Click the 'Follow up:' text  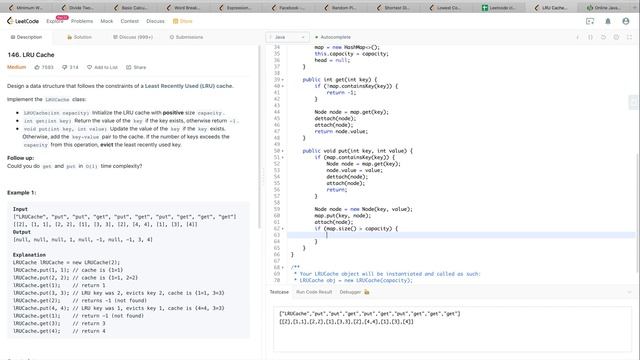click(20, 158)
